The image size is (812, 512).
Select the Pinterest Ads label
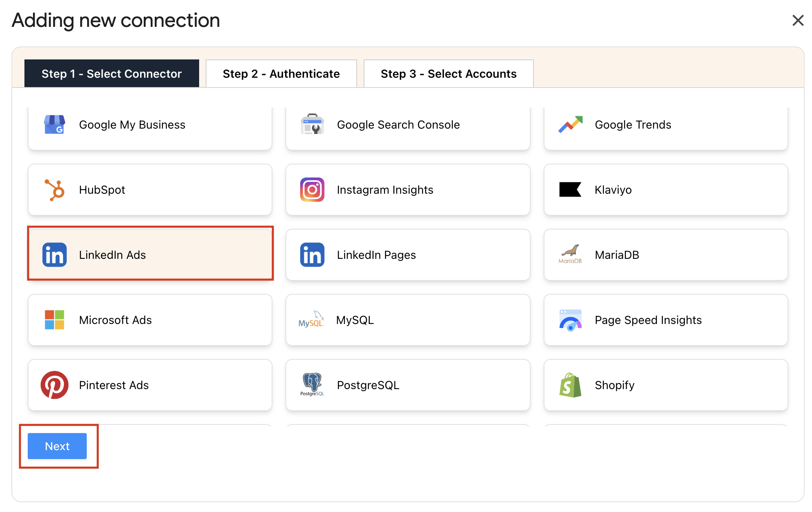114,385
